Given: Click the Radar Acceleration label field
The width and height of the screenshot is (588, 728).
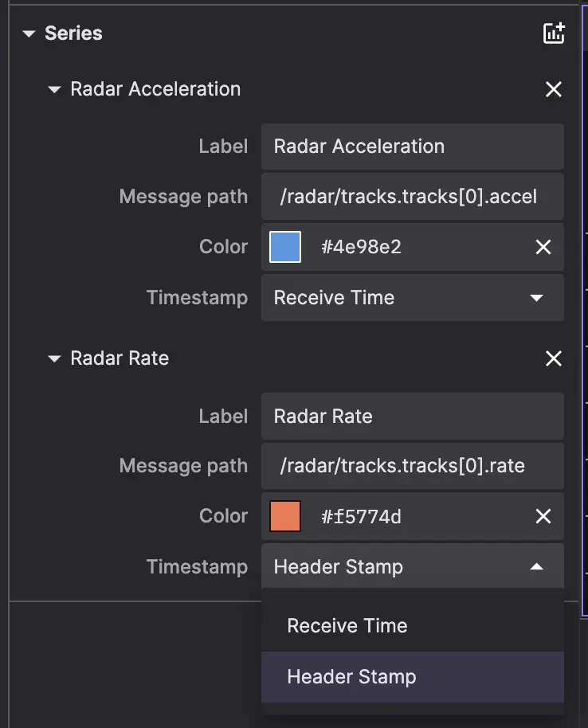Looking at the screenshot, I should click(411, 147).
